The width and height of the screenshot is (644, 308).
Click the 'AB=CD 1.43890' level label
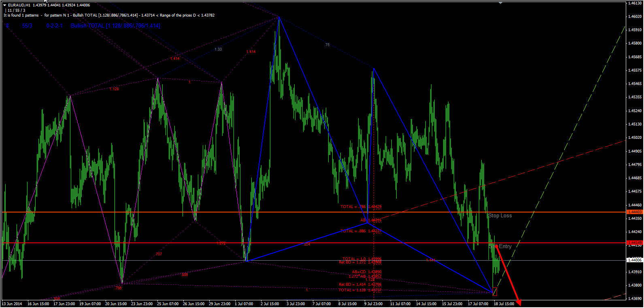(x=366, y=272)
